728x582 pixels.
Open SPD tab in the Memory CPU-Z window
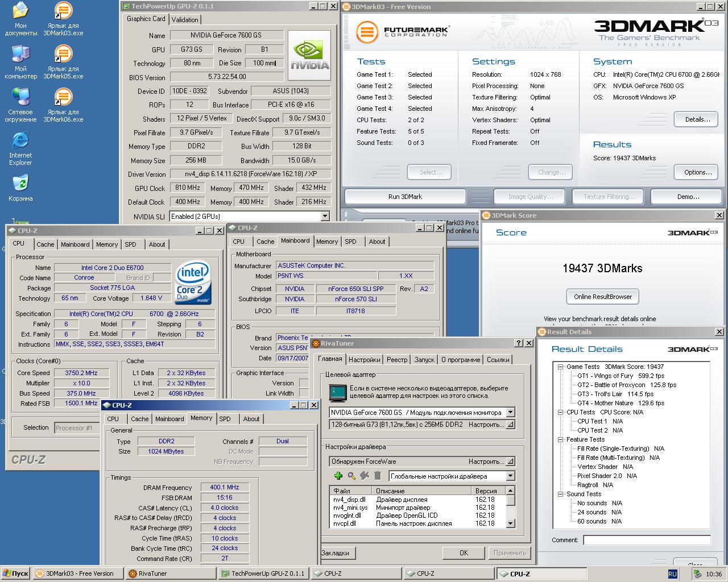[x=225, y=419]
